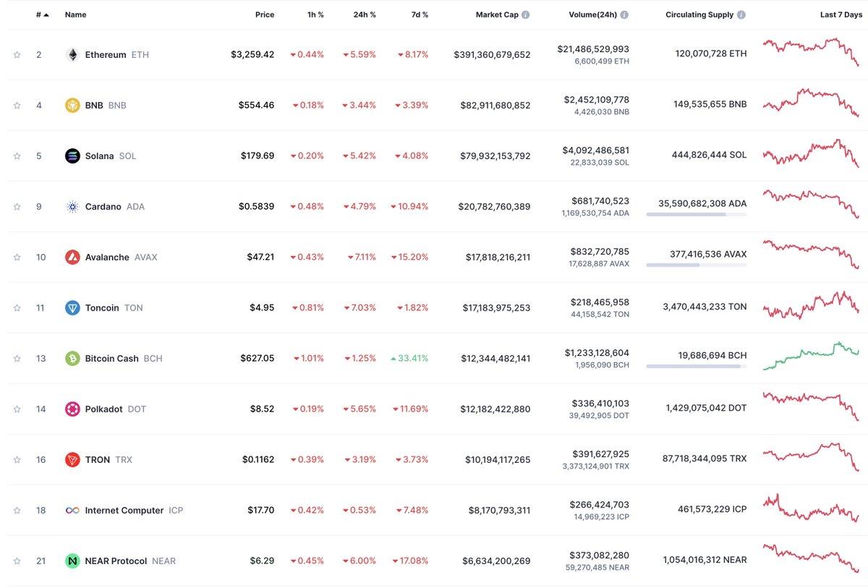Screen dimensions: 868x588
Task: Open the Cardano ADA coin page
Action: tap(115, 207)
